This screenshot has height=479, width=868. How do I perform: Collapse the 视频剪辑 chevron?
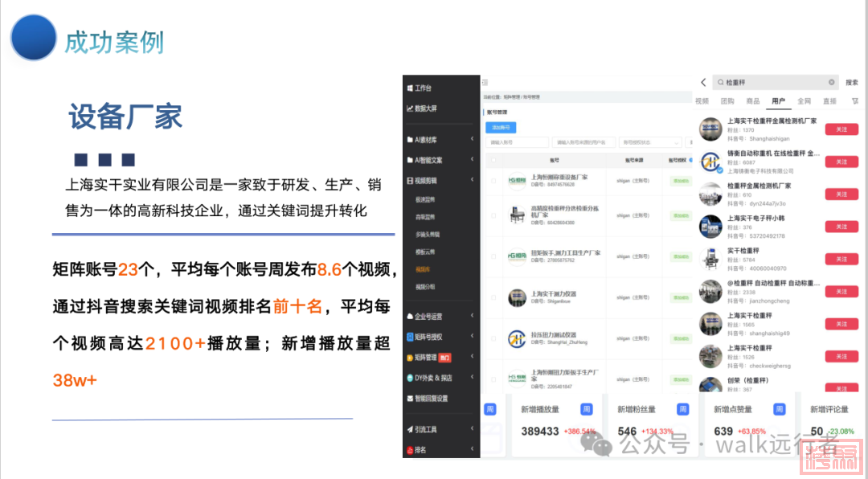click(x=473, y=180)
